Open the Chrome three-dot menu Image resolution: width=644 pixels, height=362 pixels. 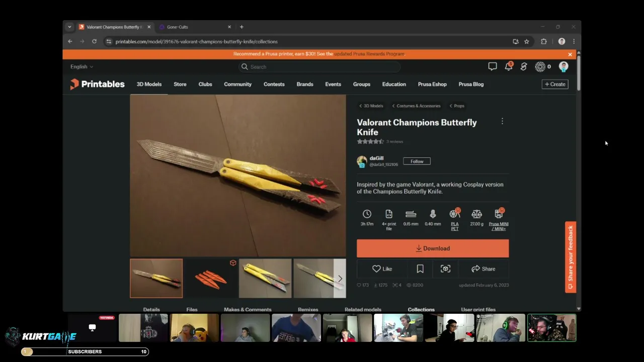[574, 42]
